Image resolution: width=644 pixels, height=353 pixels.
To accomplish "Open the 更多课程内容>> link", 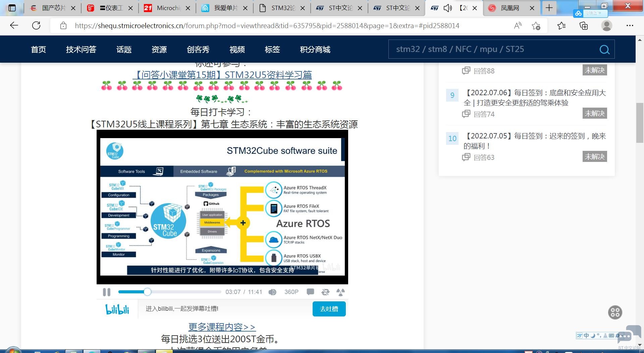I will point(222,327).
